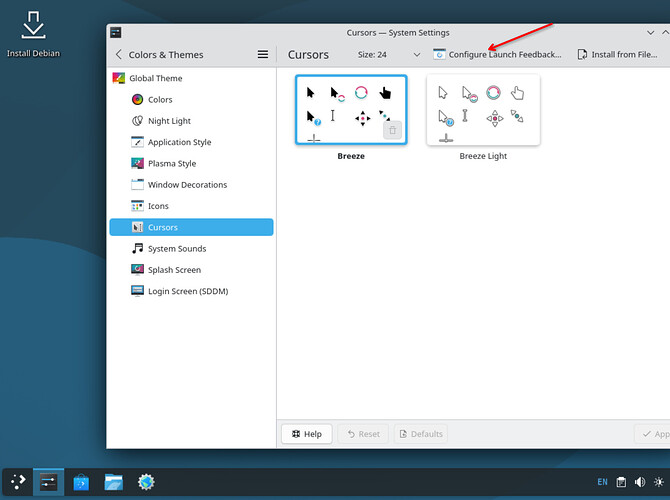Click the Global Theme icon
The image size is (670, 500).
(x=118, y=78)
